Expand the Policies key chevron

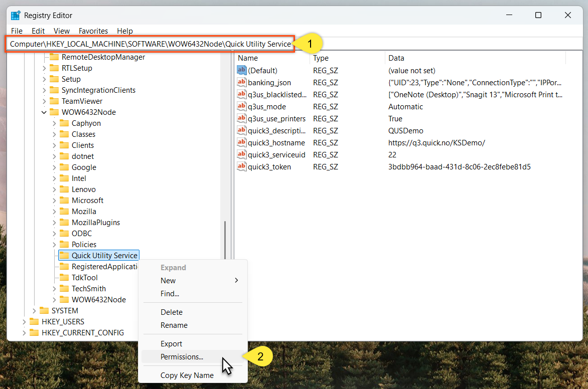pyautogui.click(x=54, y=245)
